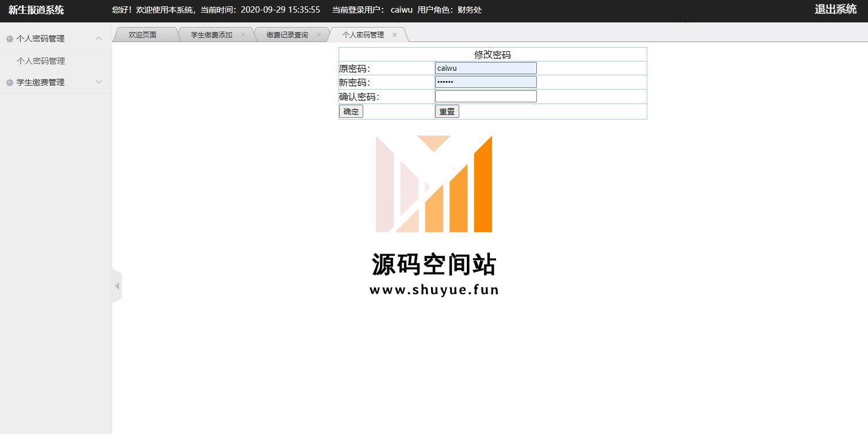Image resolution: width=868 pixels, height=434 pixels.
Task: Click the 用户角色：财务处 text
Action: tap(450, 10)
